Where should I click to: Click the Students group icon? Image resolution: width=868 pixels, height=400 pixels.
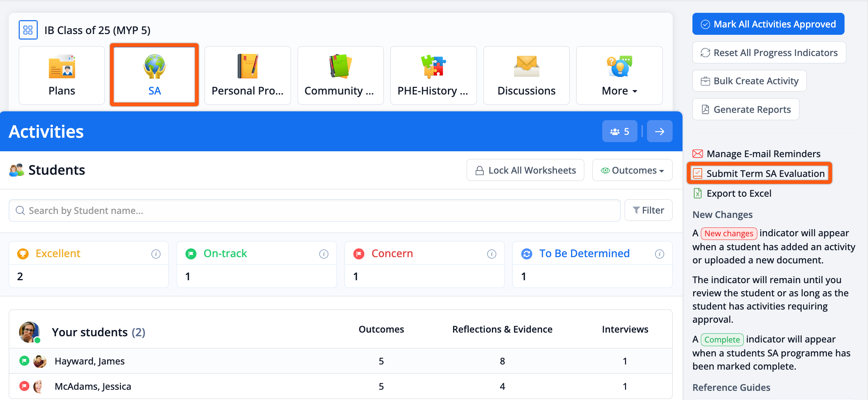[16, 170]
